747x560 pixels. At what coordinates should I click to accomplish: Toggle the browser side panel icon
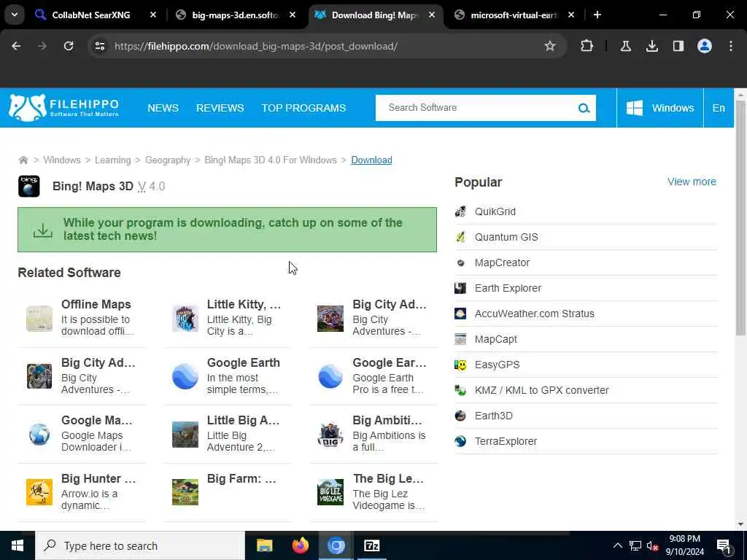678,46
